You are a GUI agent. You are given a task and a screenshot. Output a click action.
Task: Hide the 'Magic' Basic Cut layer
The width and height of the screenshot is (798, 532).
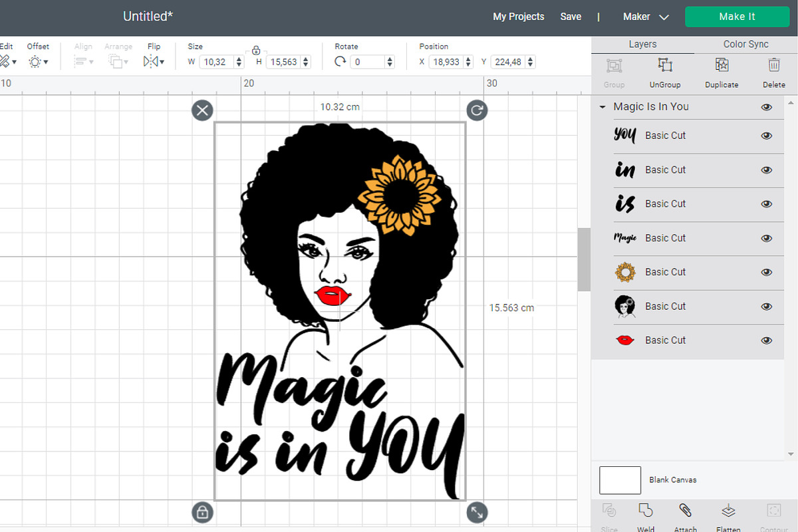click(x=767, y=238)
